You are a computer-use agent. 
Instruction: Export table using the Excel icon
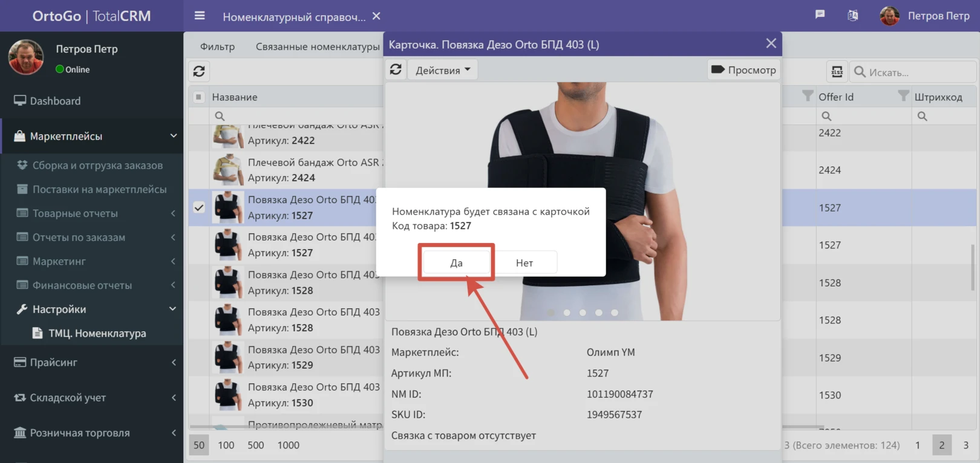pos(837,72)
